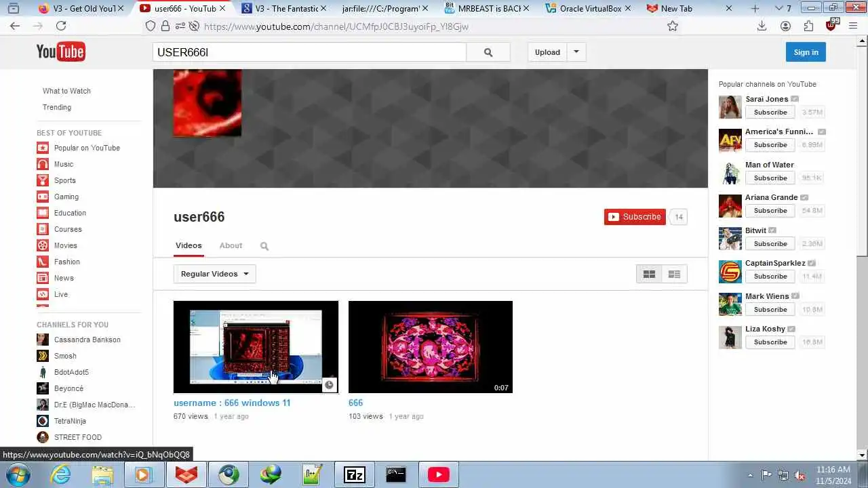Subscribe to Ariana Grande
Screen dimensions: 868x488
[770, 211]
